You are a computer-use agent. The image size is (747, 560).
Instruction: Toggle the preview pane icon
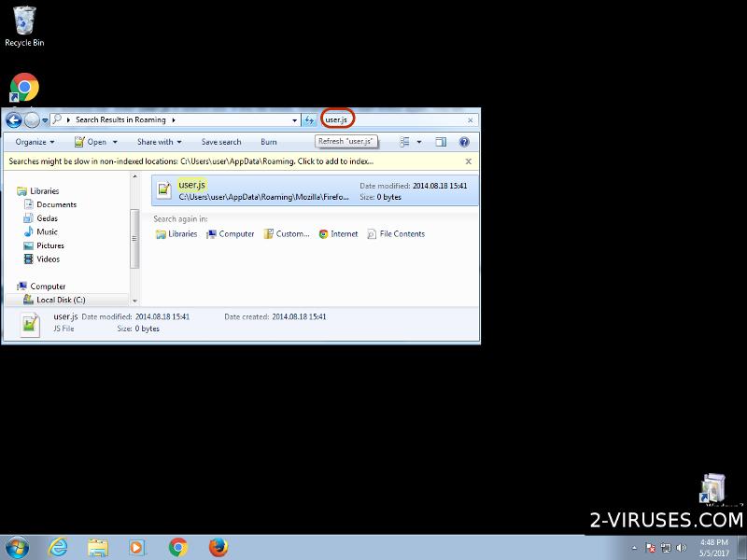tap(441, 142)
